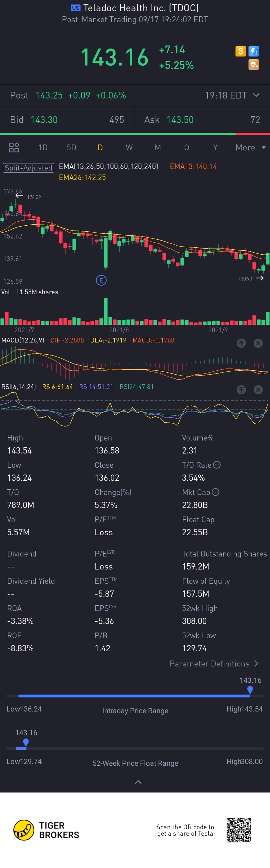Close the RSI indicator panel
This screenshot has width=270, height=868.
coord(258,389)
